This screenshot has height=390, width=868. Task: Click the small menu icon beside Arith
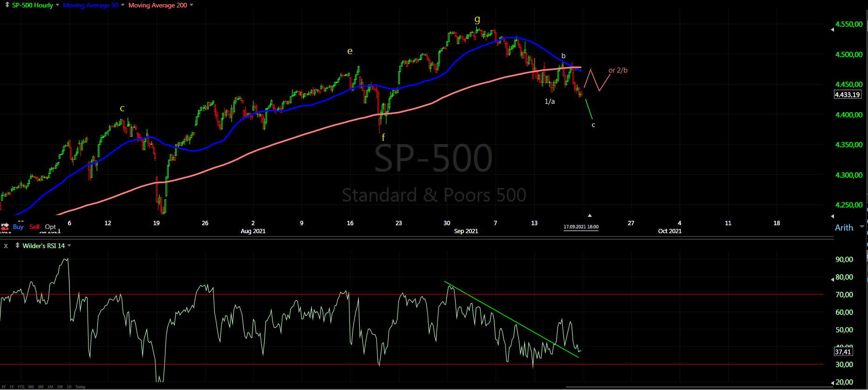pyautogui.click(x=861, y=226)
